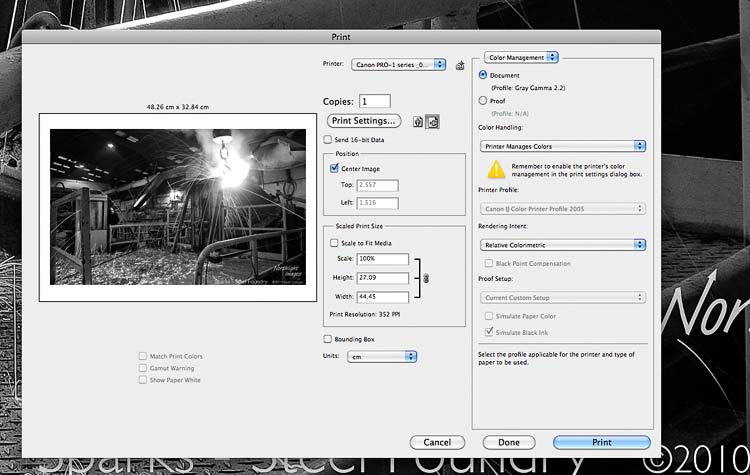Viewport: 750px width, 475px height.
Task: Click the yellow warning icon
Action: 496,169
